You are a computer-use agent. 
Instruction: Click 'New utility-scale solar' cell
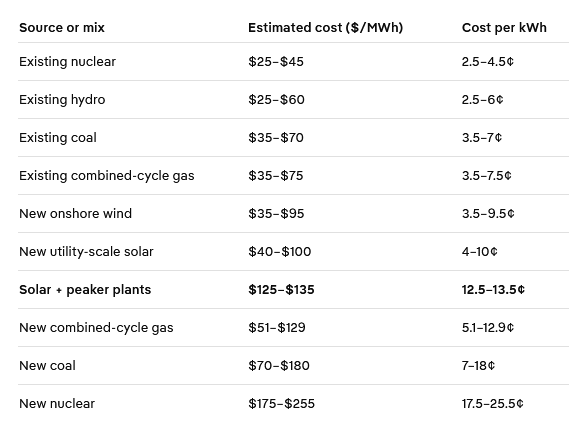point(86,252)
